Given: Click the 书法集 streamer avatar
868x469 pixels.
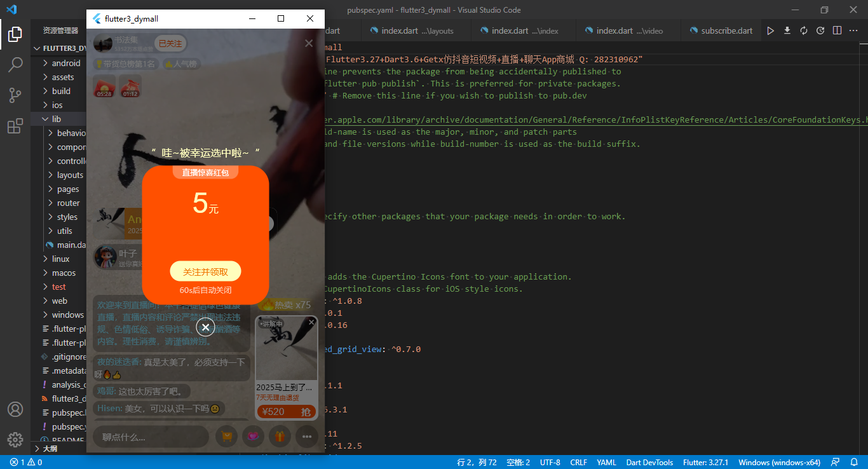Looking at the screenshot, I should [x=103, y=43].
